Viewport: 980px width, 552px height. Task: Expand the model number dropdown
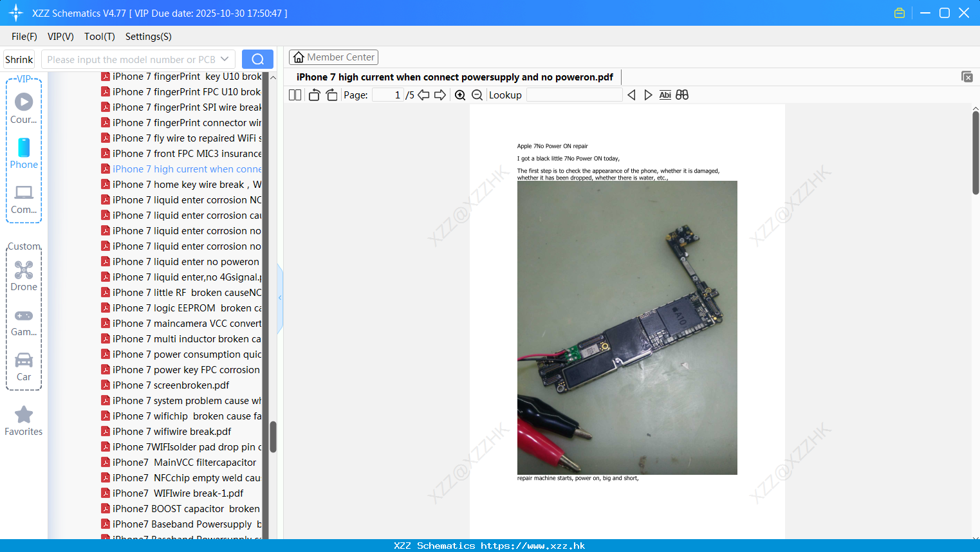[225, 59]
